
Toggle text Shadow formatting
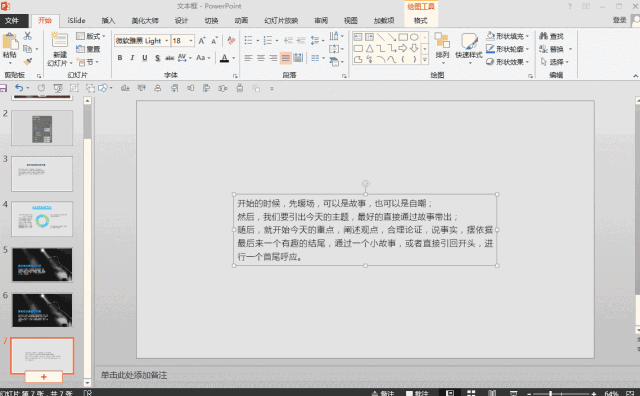click(x=158, y=58)
